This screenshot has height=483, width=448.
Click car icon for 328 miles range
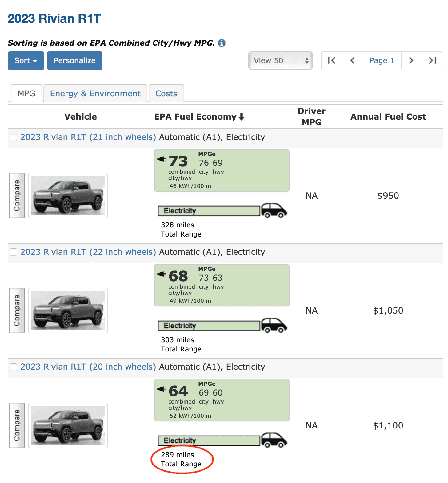274,211
